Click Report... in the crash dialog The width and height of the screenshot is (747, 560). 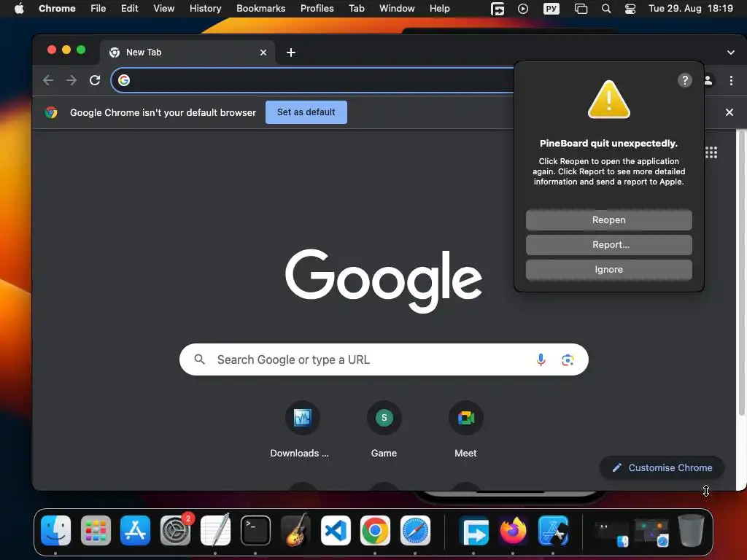[x=609, y=245]
